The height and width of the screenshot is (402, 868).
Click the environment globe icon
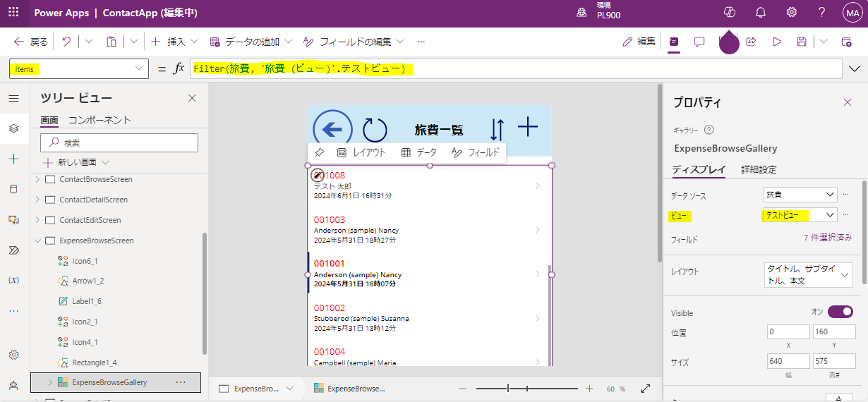[x=581, y=13]
